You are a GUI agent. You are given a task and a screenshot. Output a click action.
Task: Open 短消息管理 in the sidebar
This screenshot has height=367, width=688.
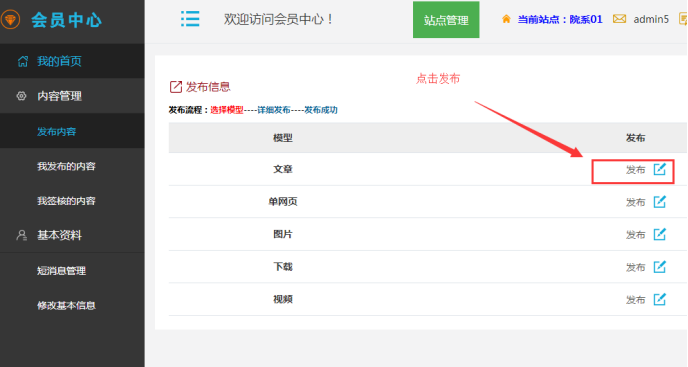pos(72,270)
